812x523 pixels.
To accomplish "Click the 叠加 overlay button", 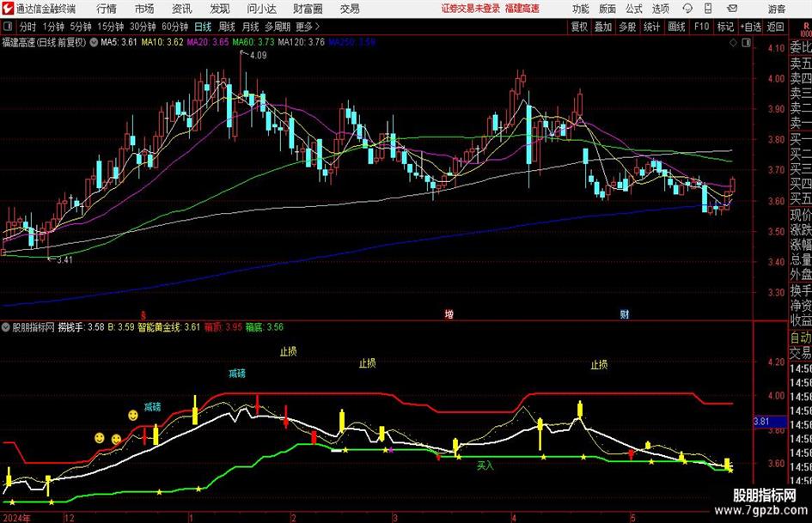I will [x=603, y=27].
